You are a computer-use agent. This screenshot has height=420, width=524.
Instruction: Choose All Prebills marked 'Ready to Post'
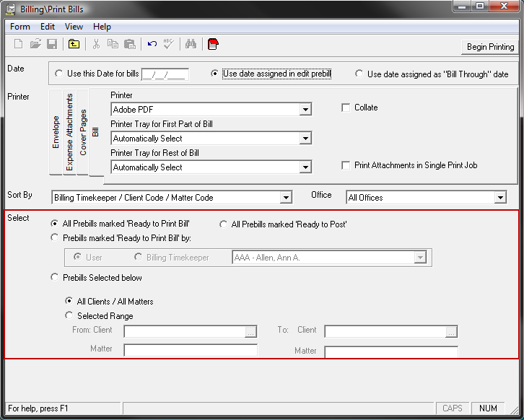pyautogui.click(x=224, y=224)
